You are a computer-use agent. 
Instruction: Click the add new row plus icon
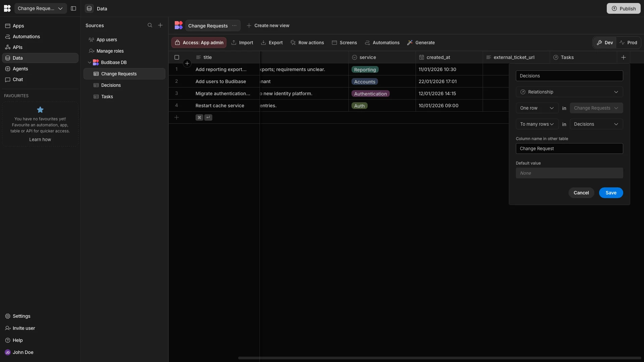[177, 117]
